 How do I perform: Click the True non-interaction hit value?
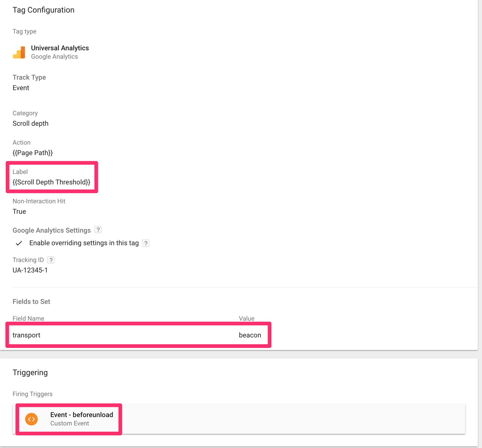click(x=19, y=211)
